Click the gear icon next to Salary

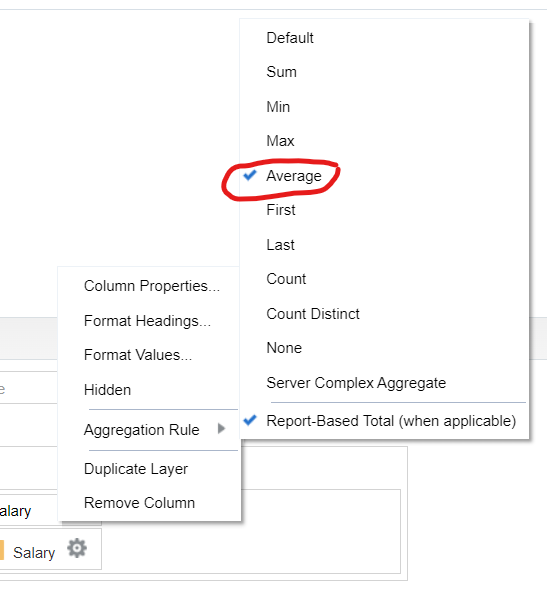(77, 548)
